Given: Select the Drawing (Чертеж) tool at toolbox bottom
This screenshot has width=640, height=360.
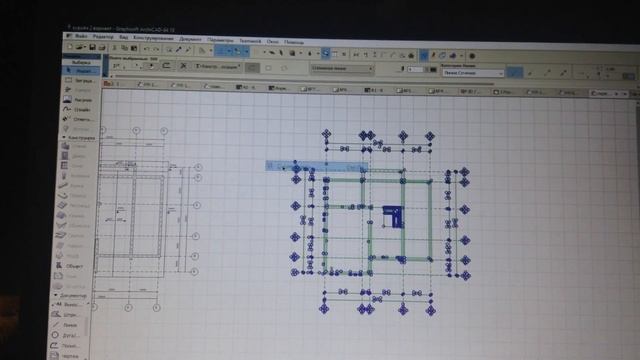Looking at the screenshot, I should click(x=64, y=356).
